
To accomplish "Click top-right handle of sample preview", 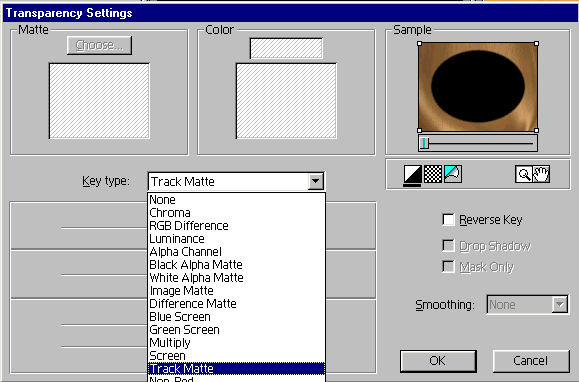I will click(x=537, y=44).
